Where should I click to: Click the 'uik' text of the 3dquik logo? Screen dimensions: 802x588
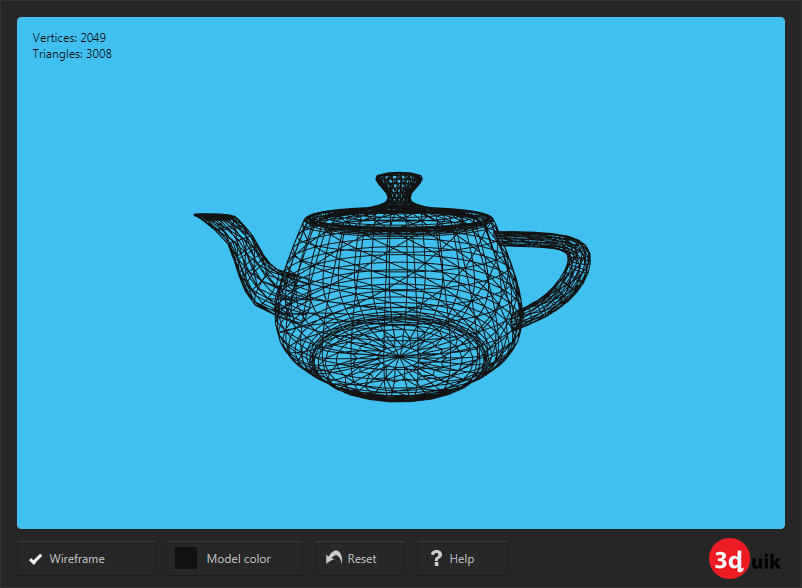(766, 560)
